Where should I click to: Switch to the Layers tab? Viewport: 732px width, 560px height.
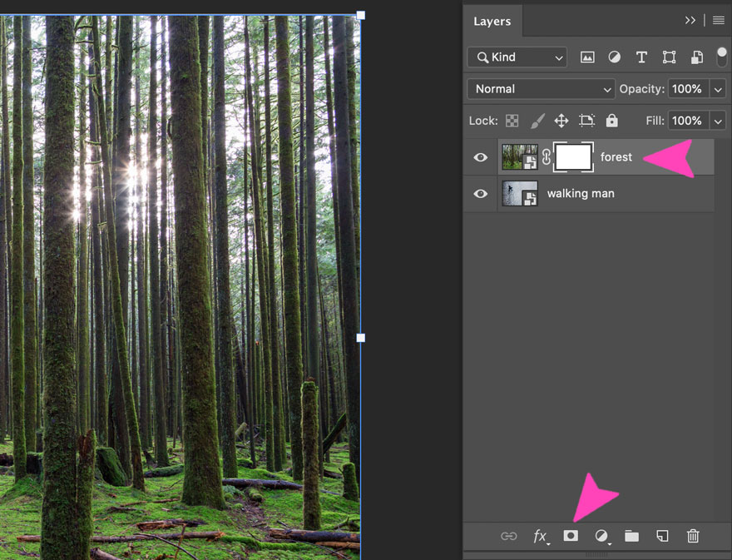[492, 21]
